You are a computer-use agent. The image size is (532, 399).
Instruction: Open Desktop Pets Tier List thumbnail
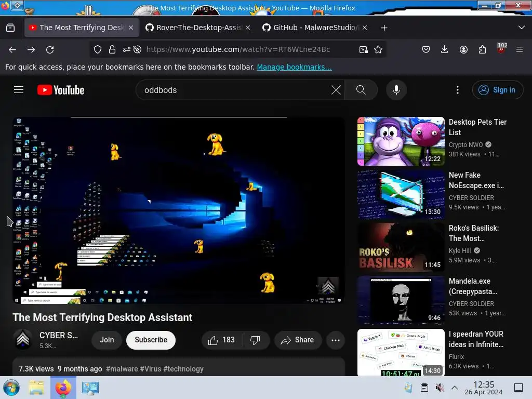(401, 141)
